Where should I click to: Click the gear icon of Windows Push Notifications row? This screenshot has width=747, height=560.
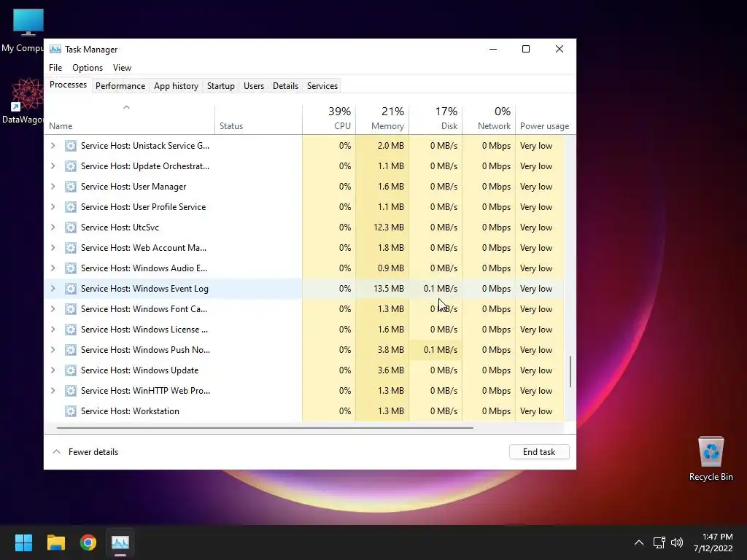click(71, 350)
